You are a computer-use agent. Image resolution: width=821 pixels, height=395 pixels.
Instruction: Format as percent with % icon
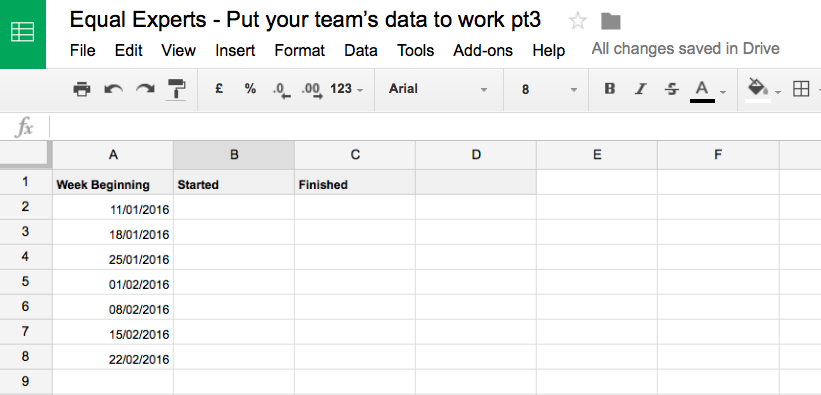(250, 89)
